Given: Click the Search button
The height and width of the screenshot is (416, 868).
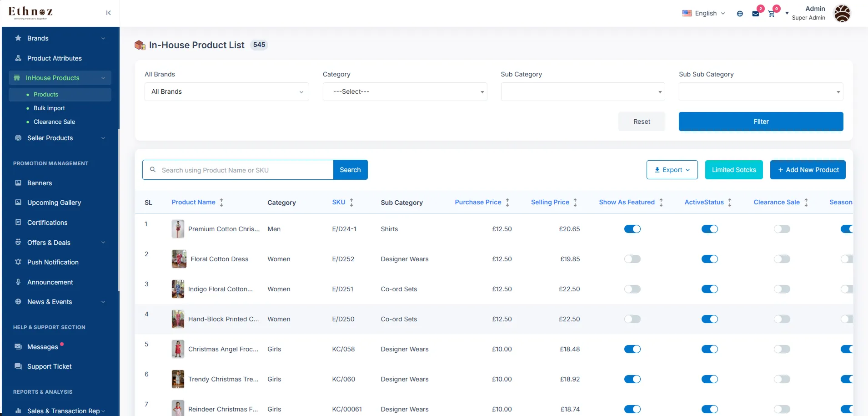Looking at the screenshot, I should [350, 170].
